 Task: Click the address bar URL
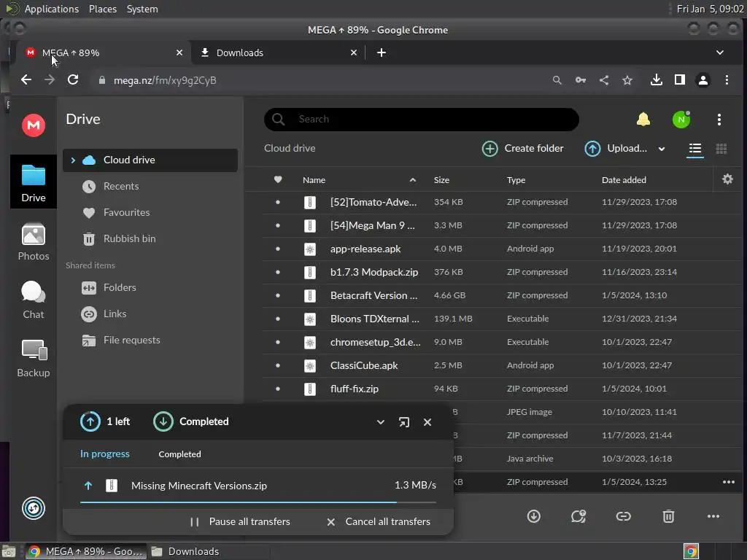coord(165,80)
